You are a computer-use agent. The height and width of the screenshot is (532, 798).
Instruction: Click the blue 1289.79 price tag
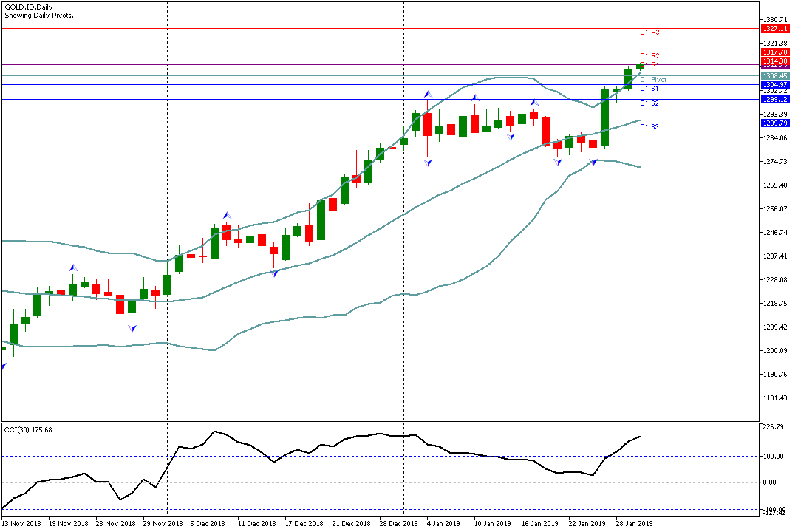click(x=775, y=123)
